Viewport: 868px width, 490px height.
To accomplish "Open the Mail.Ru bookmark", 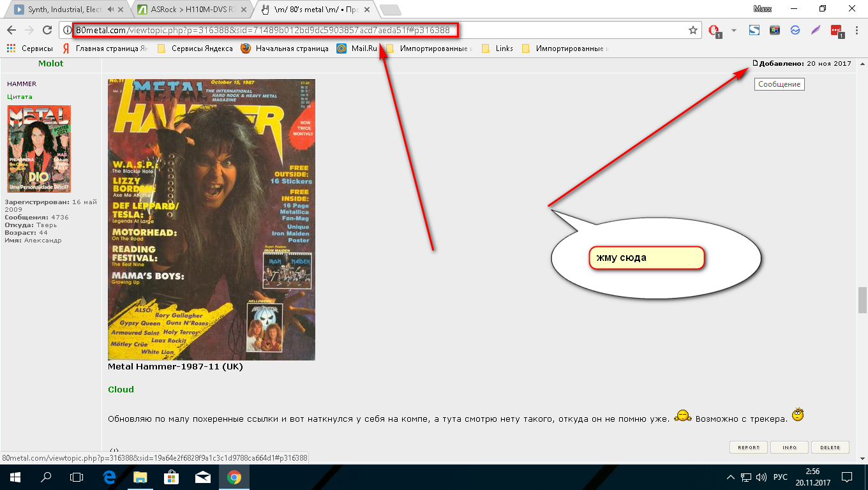I will point(357,48).
